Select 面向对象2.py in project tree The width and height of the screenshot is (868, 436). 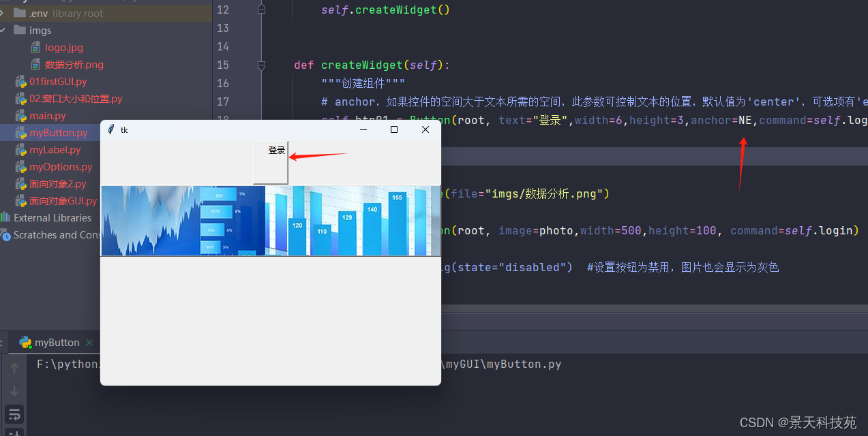tap(58, 184)
